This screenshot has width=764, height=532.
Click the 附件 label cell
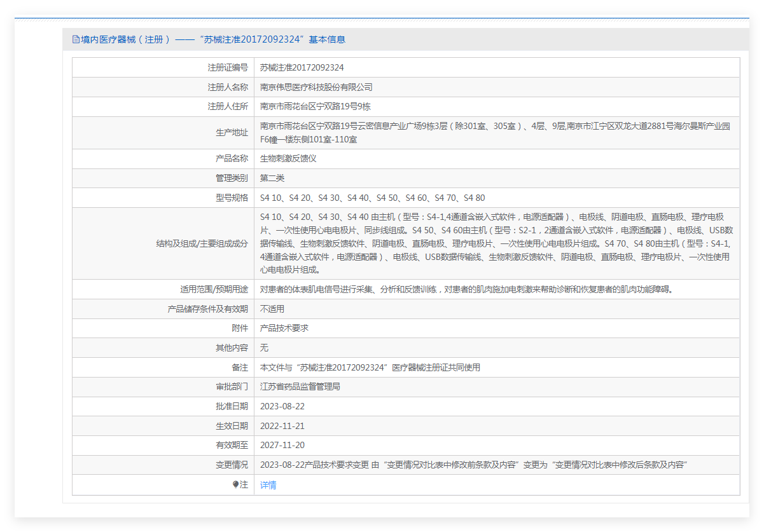click(x=163, y=329)
